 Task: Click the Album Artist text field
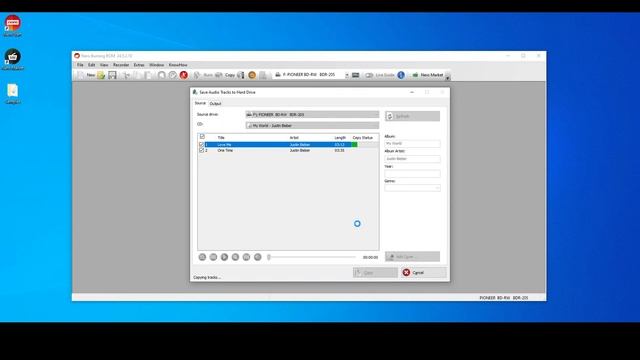coord(412,159)
